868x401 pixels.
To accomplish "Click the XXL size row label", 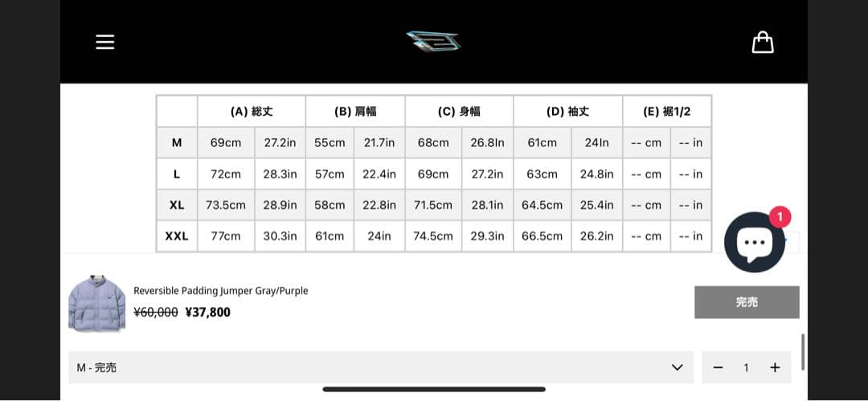I will 177,236.
